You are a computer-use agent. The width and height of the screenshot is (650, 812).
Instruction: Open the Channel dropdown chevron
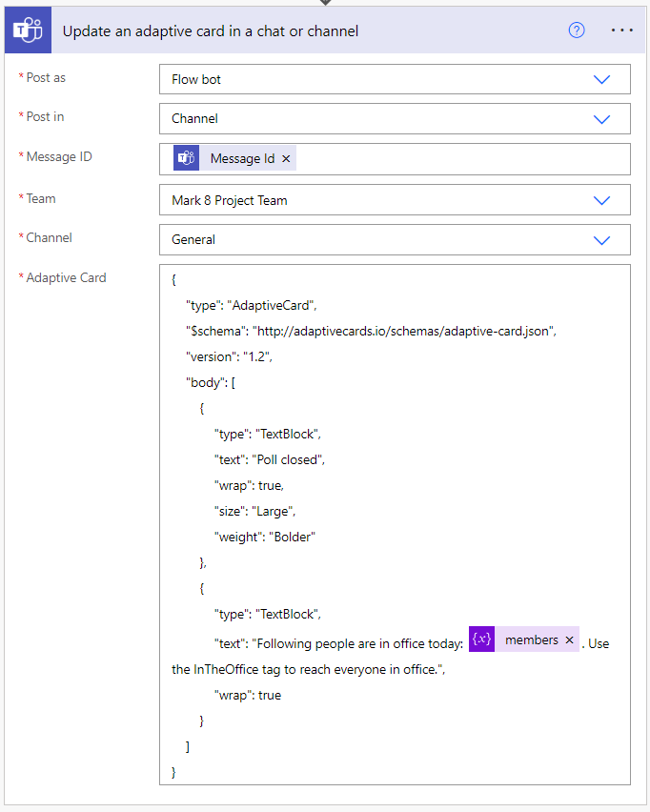click(601, 240)
